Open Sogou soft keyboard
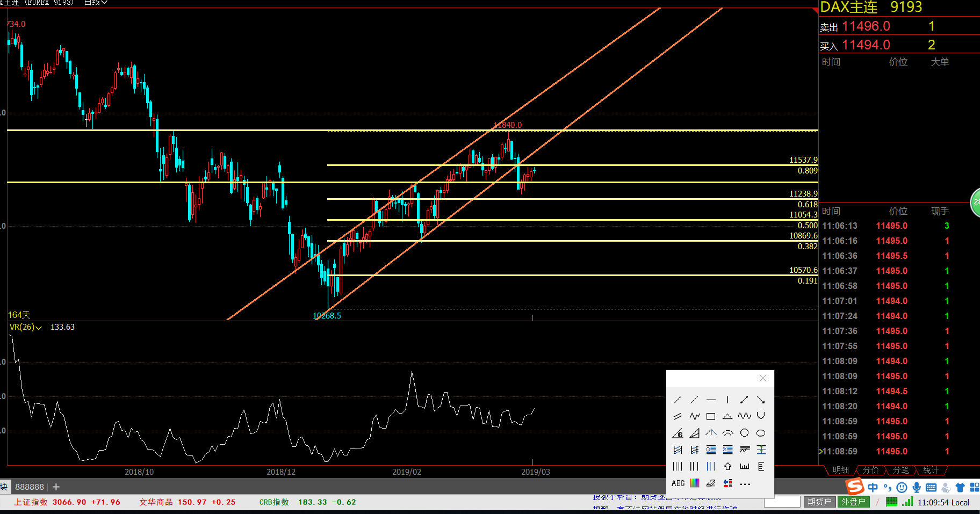Viewport: 980px width, 514px height. coord(931,487)
